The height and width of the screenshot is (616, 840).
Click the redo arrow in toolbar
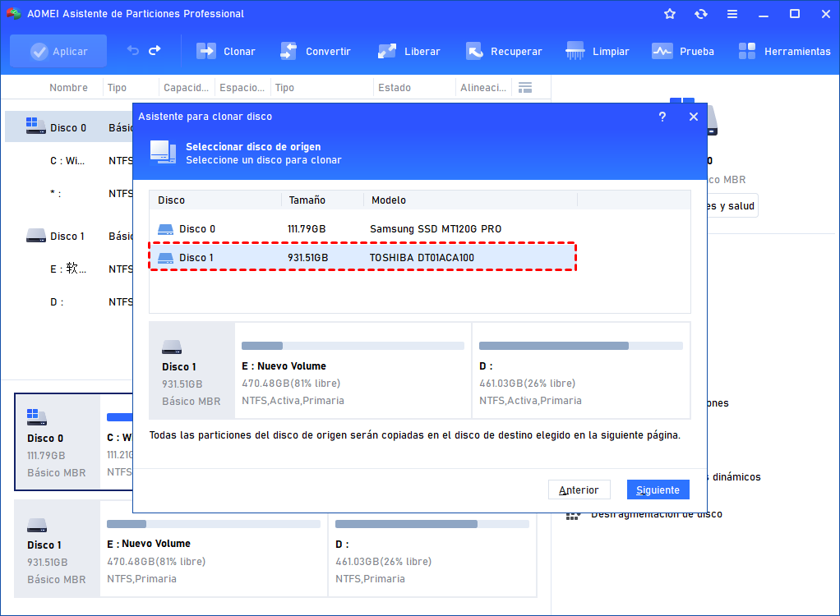click(155, 51)
